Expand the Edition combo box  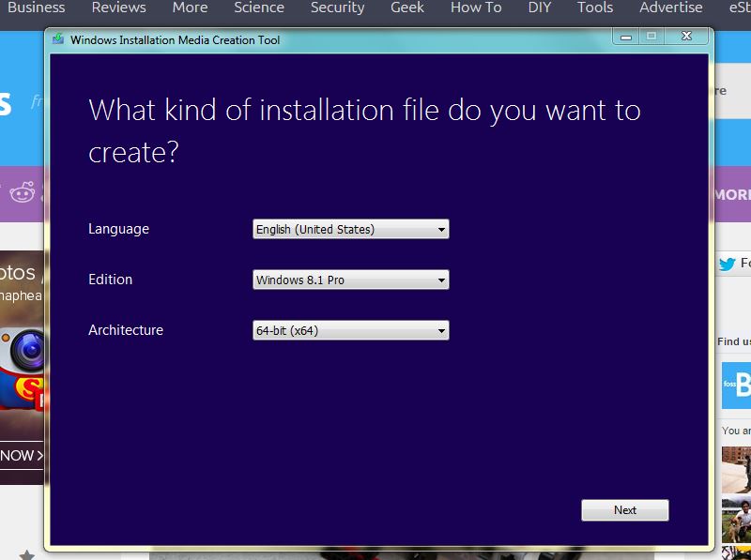pos(350,280)
